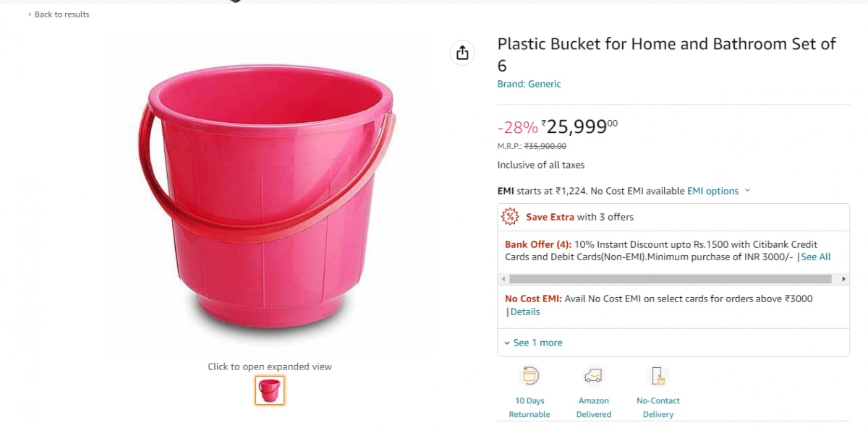Click the left arrow on the offers carousel
The image size is (868, 433).
(x=503, y=278)
